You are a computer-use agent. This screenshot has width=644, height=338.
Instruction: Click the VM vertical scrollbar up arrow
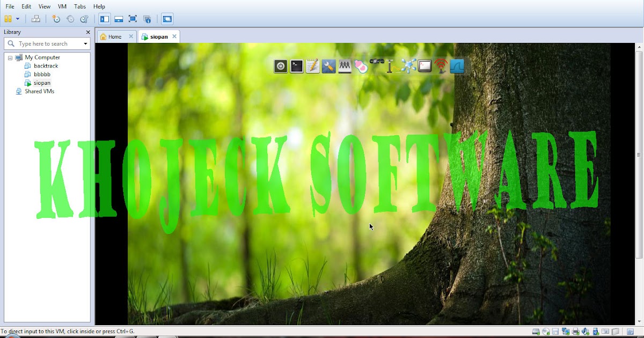point(639,47)
